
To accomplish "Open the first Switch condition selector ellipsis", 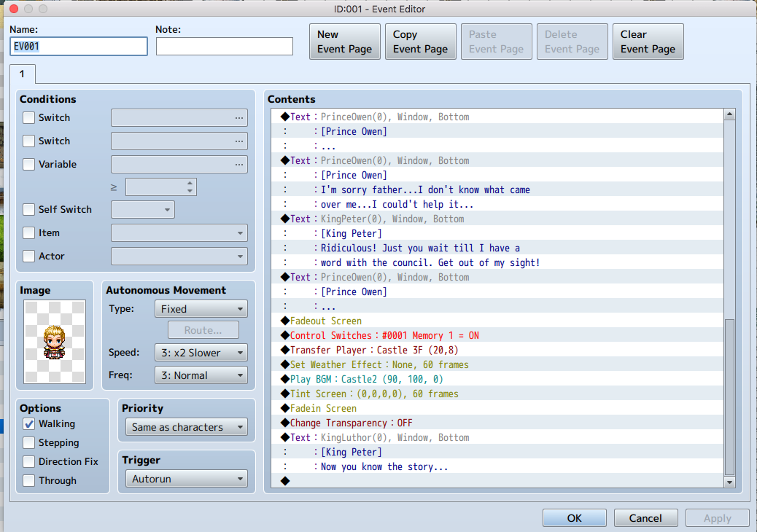I will (x=239, y=117).
